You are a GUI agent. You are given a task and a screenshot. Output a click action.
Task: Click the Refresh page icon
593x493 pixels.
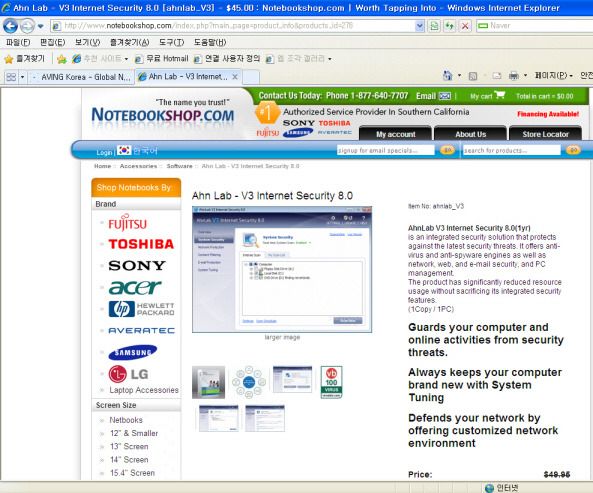click(x=450, y=26)
